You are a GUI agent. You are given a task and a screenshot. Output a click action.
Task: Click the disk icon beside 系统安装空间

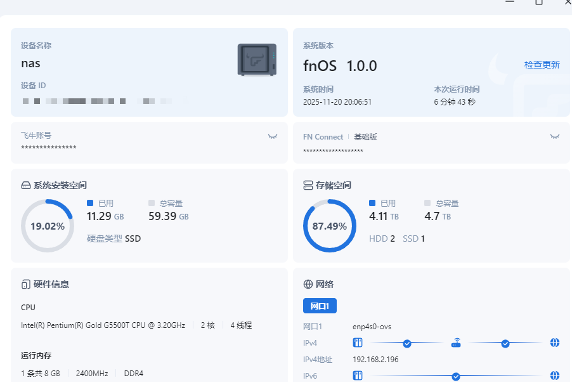click(x=26, y=186)
